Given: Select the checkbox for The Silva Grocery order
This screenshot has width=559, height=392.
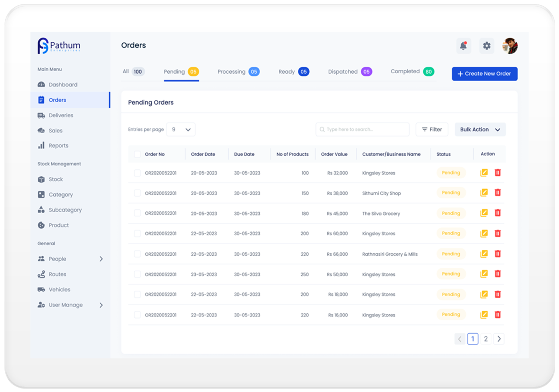Looking at the screenshot, I should pyautogui.click(x=137, y=213).
